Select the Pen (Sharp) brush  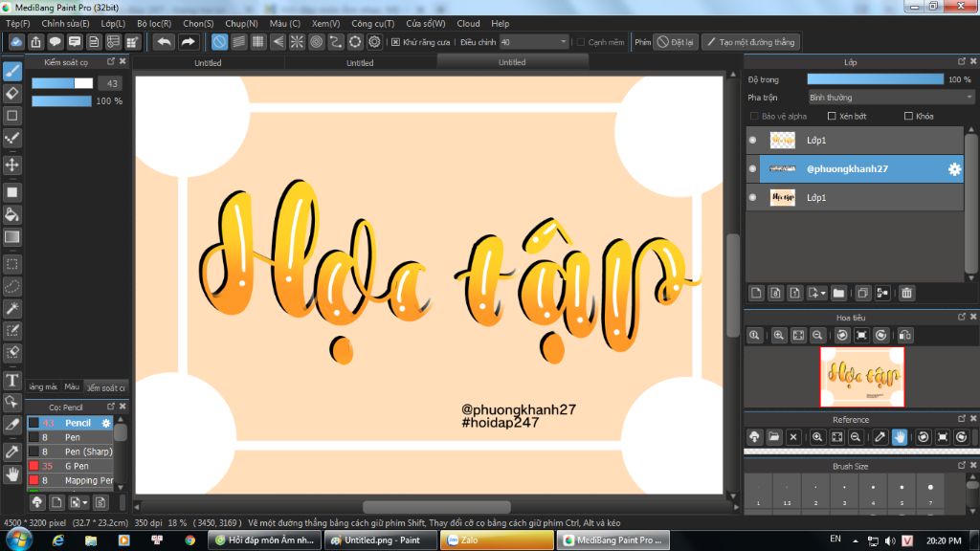(x=70, y=452)
